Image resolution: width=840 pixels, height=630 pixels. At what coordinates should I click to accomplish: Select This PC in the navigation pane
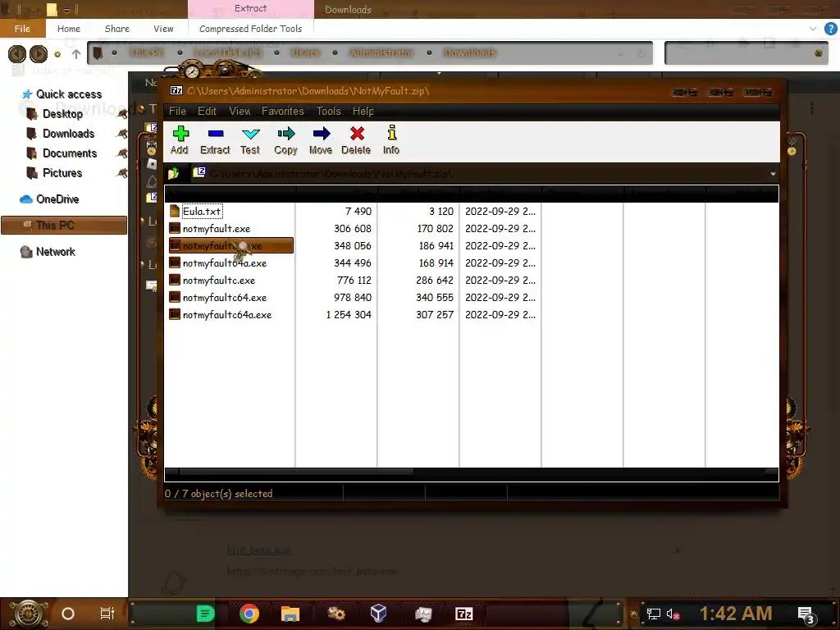pyautogui.click(x=64, y=226)
